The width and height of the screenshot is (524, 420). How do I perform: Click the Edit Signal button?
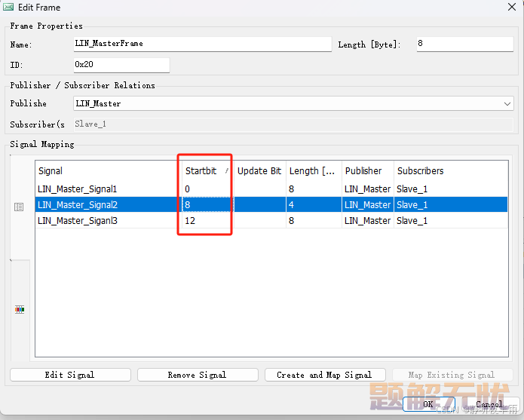coord(70,375)
